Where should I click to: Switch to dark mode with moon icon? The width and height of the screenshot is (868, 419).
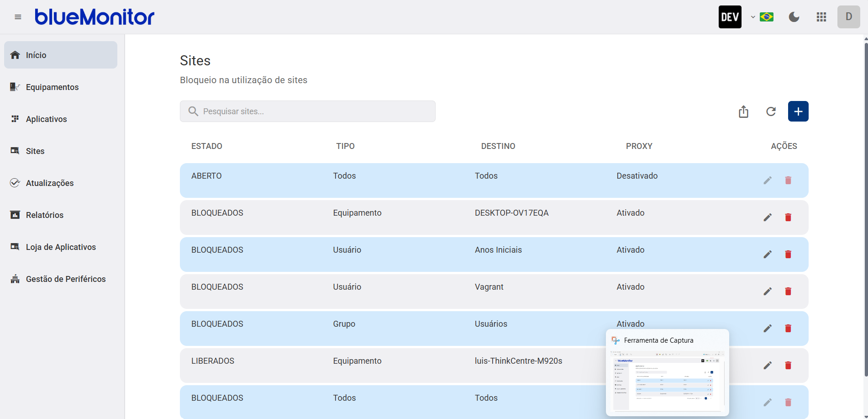tap(794, 17)
